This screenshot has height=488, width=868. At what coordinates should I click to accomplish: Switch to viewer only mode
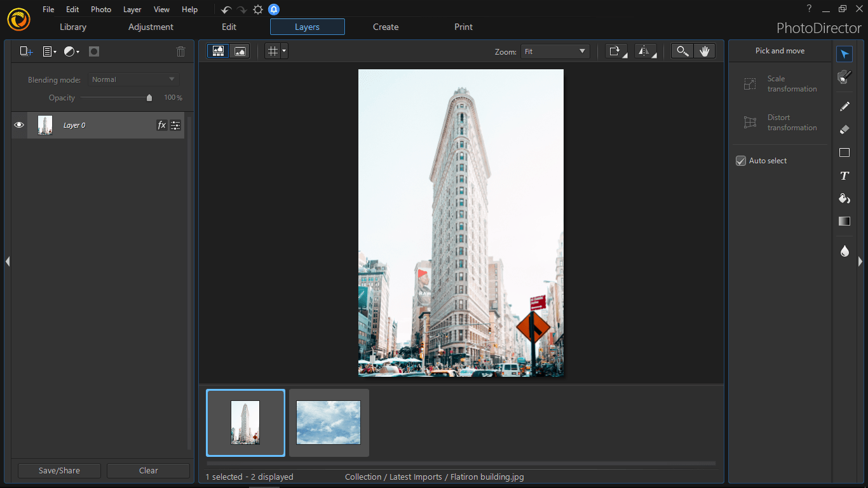point(240,51)
